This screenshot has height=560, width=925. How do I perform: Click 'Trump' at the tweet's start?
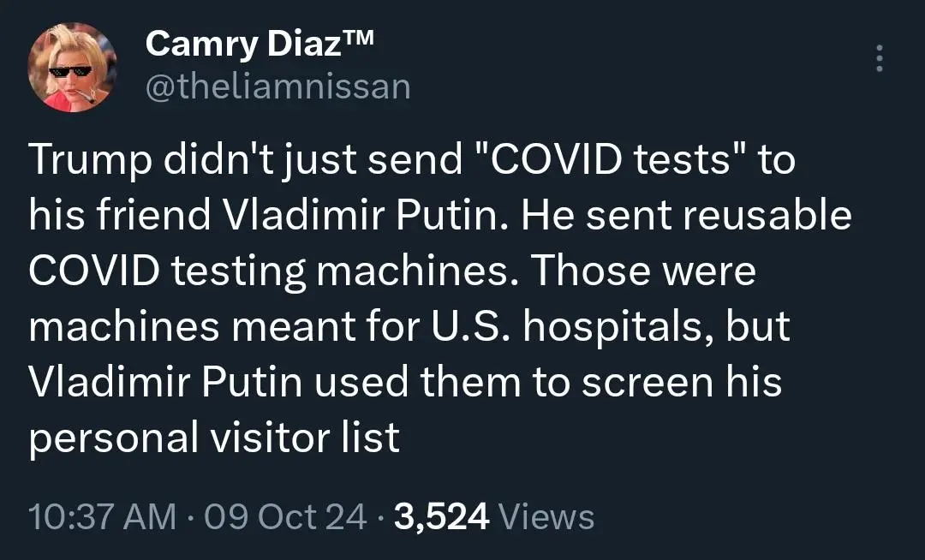click(90, 160)
